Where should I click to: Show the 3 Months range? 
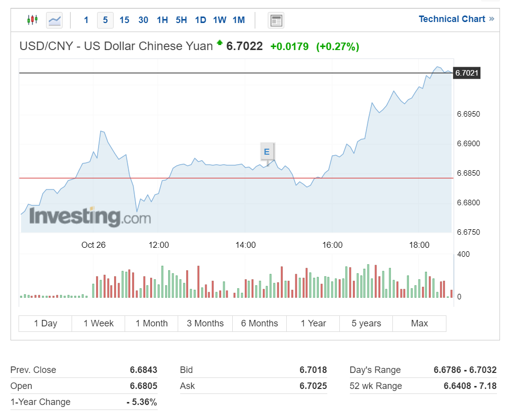[205, 323]
